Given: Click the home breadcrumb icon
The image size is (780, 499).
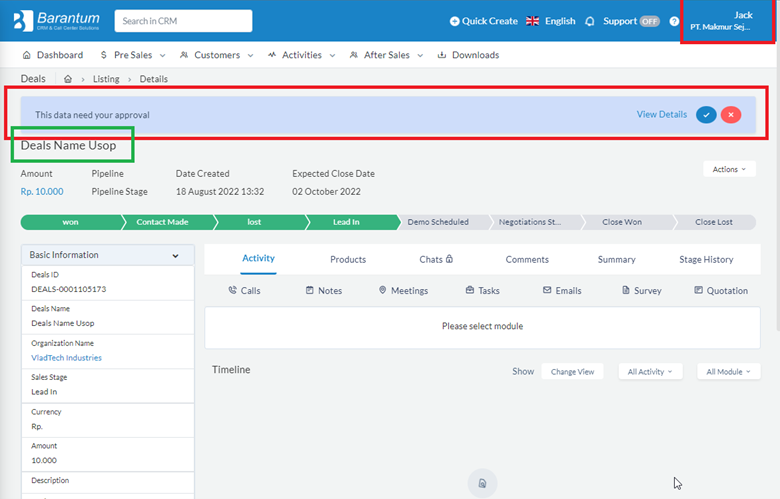Looking at the screenshot, I should [68, 79].
